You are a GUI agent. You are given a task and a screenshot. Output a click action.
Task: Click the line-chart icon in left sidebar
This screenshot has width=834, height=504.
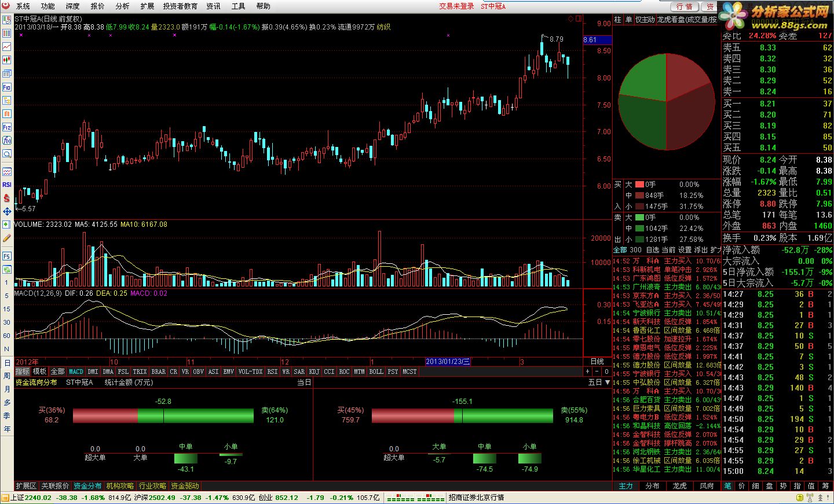pyautogui.click(x=7, y=47)
